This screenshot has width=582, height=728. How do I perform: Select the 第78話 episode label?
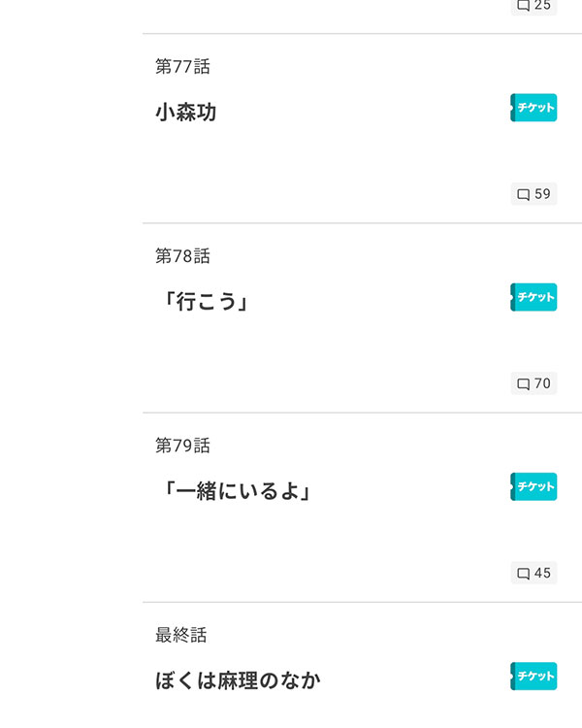(182, 256)
